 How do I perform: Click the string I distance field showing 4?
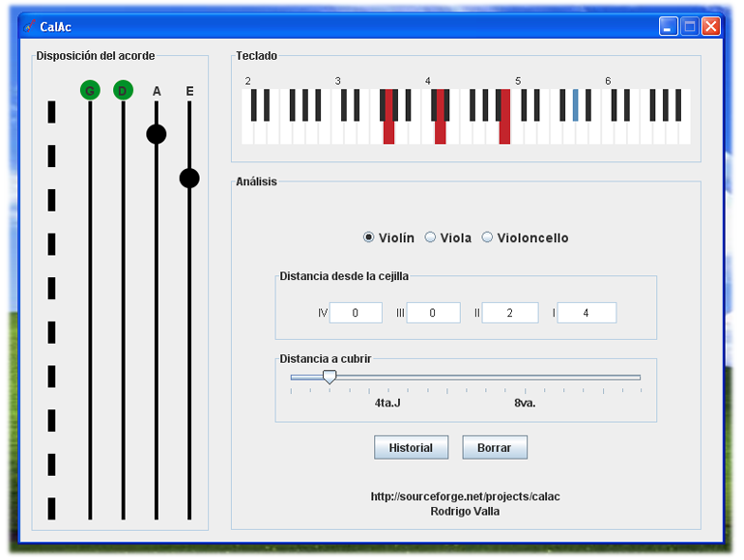pyautogui.click(x=587, y=313)
